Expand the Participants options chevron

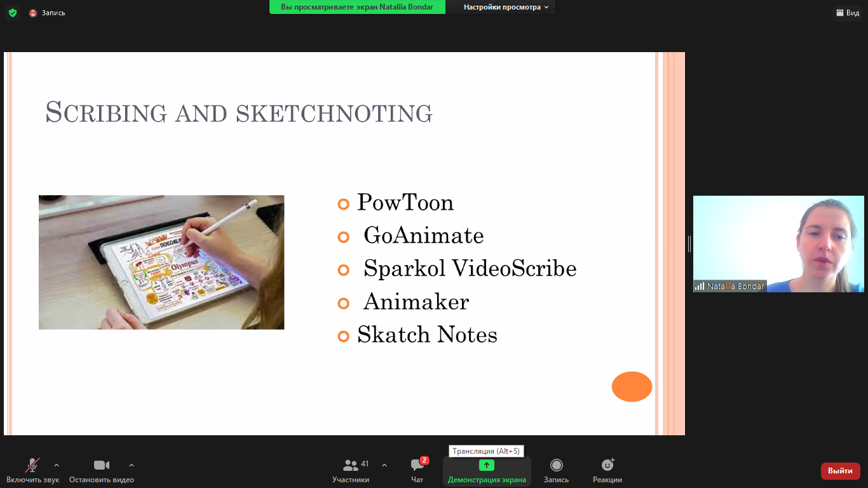tap(384, 465)
